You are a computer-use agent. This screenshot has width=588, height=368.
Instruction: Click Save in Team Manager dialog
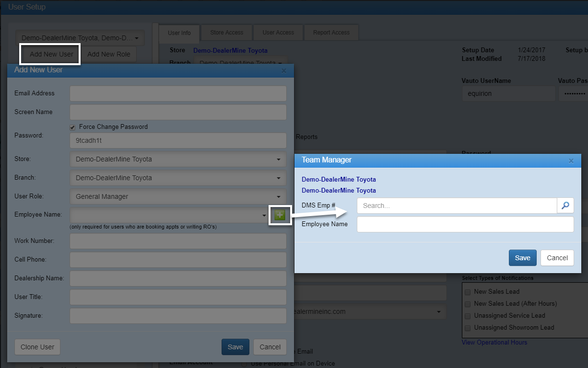[522, 258]
